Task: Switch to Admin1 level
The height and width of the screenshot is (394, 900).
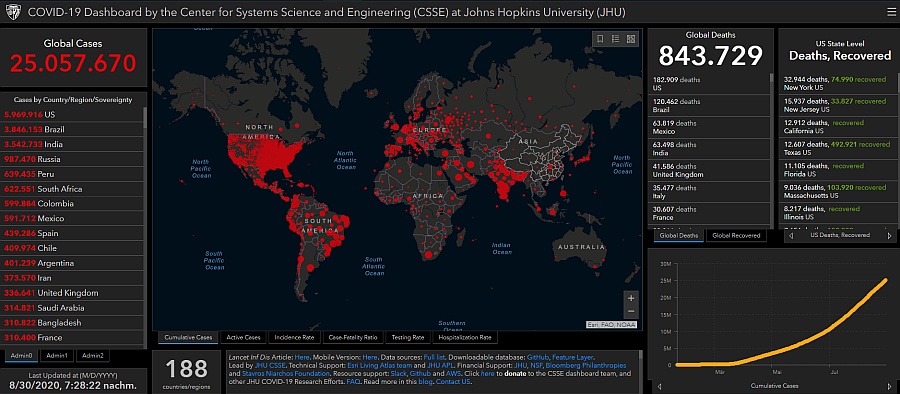Action: 57,356
